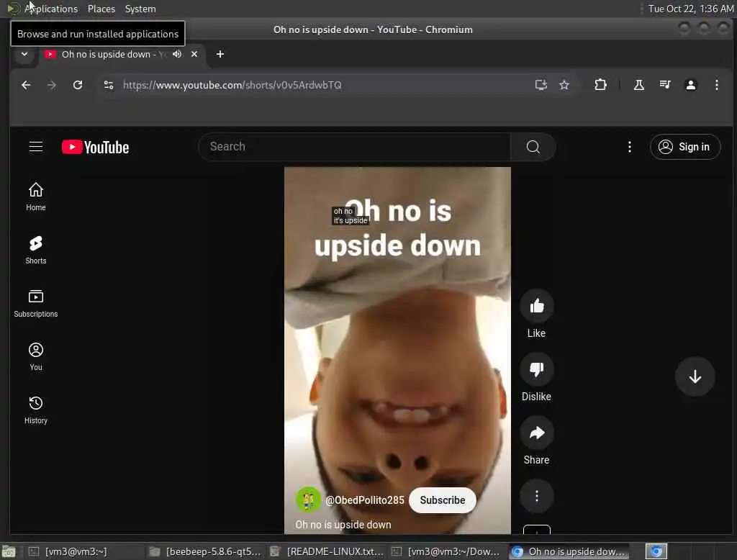Click the Sign in button
737x560 pixels.
[x=685, y=147]
